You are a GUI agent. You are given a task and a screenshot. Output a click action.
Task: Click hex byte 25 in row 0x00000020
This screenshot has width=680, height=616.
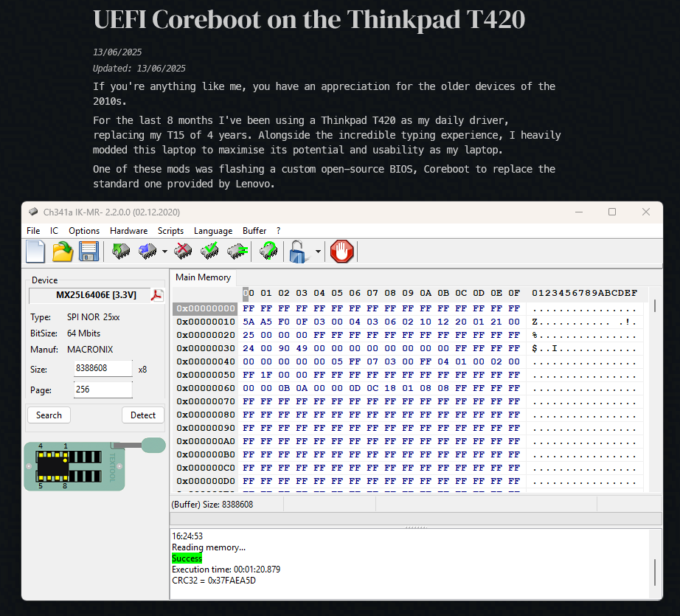(249, 336)
